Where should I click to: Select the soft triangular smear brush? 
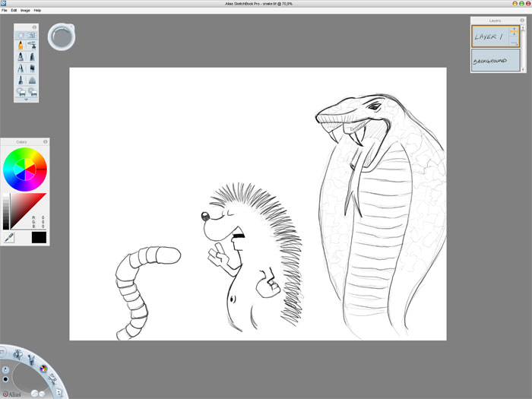(x=33, y=79)
